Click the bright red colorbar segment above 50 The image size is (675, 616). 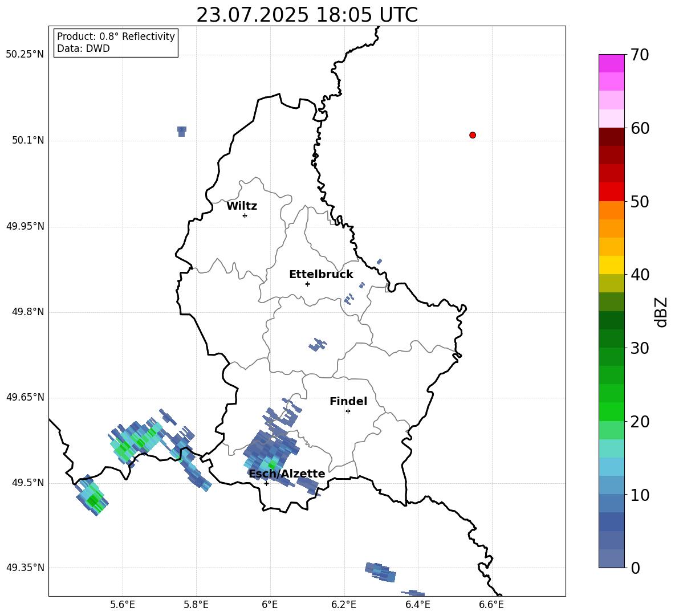[x=611, y=192]
